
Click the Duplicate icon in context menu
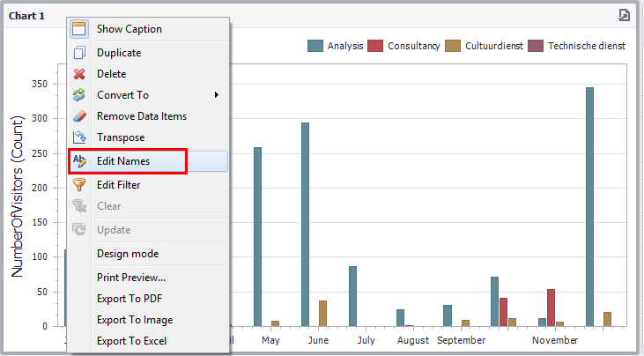pos(79,53)
